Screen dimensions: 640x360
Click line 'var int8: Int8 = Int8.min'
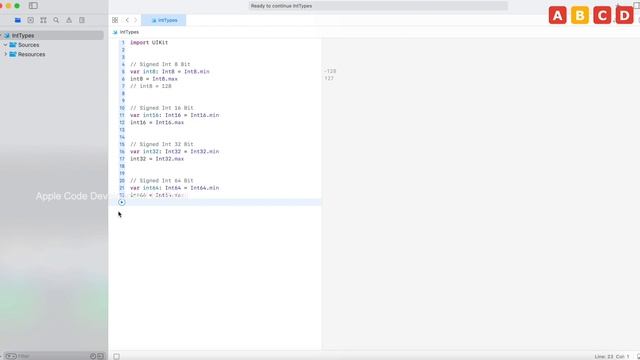(170, 71)
